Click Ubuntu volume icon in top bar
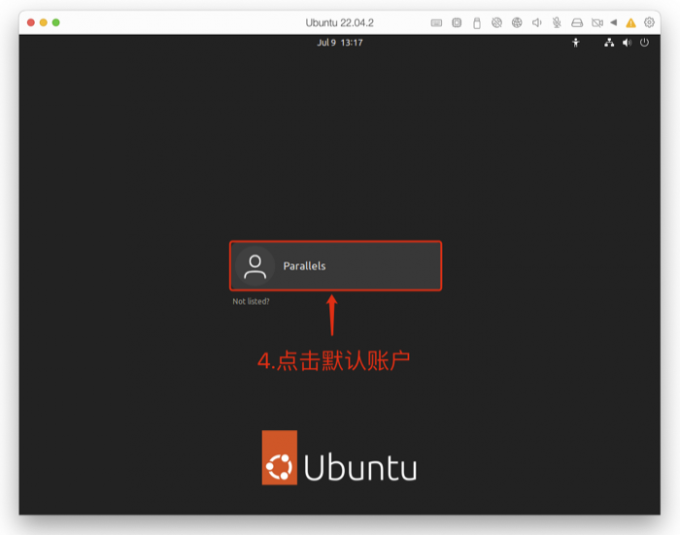 627,42
